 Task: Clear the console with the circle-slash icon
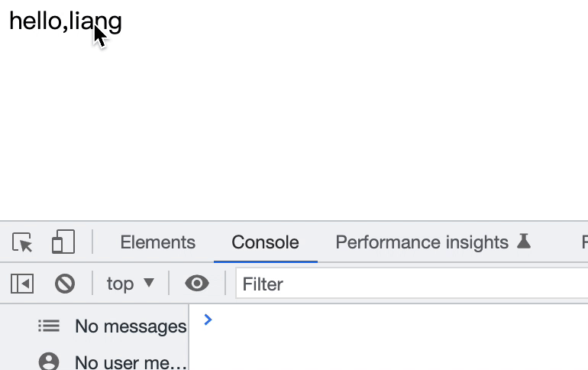pos(65,284)
